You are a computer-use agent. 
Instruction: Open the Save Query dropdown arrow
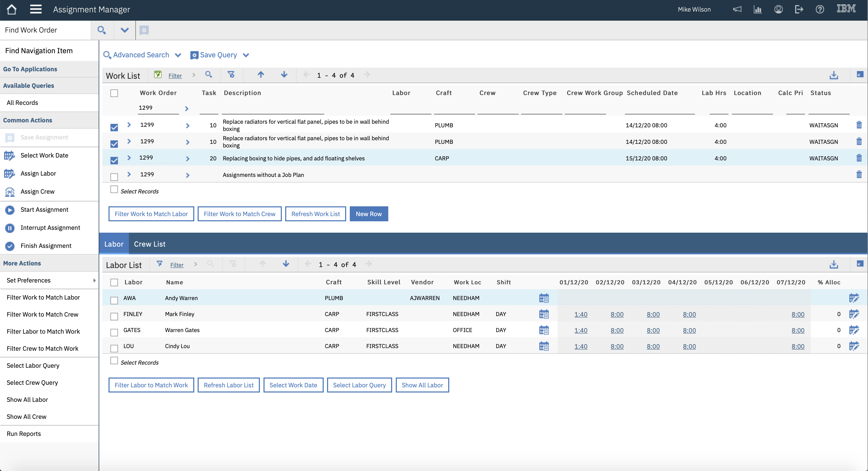click(246, 55)
